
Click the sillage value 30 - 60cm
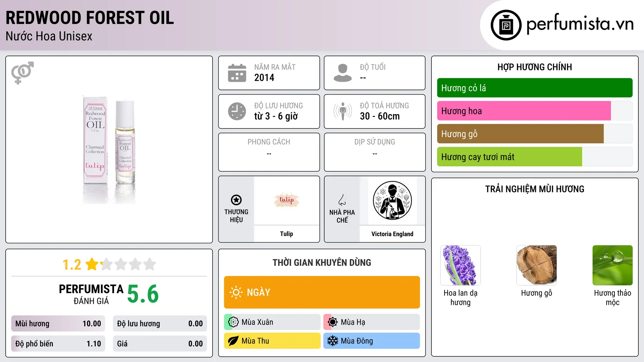coord(380,116)
